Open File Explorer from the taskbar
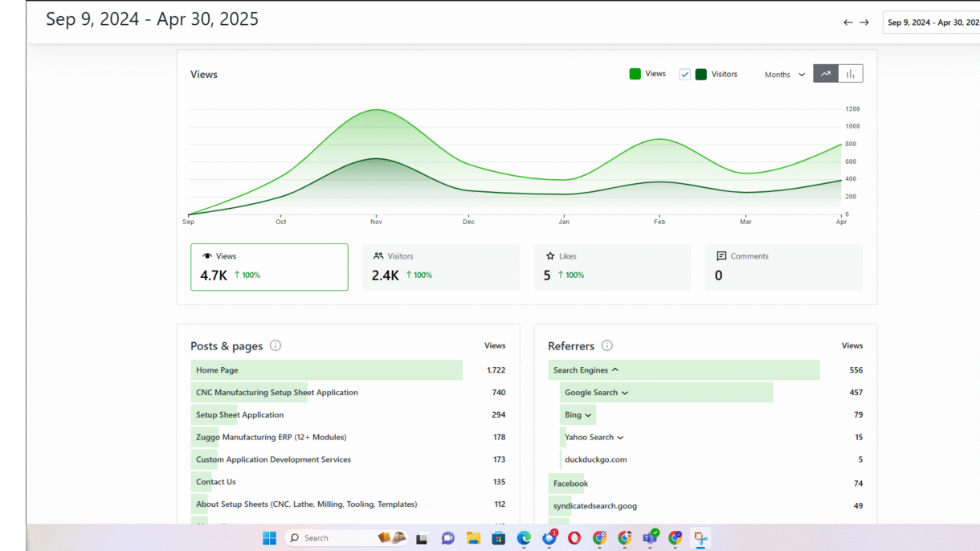 click(473, 538)
